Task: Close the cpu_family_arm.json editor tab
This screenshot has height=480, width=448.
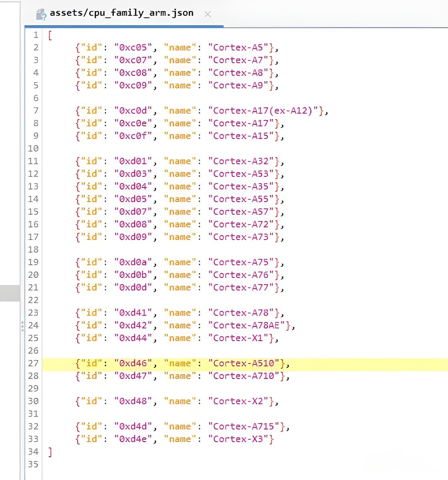Action: pyautogui.click(x=207, y=14)
